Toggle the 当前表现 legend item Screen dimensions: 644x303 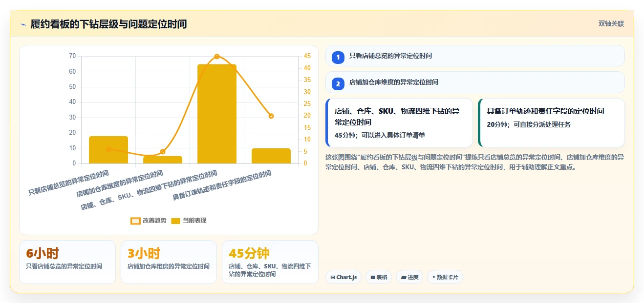tap(189, 221)
